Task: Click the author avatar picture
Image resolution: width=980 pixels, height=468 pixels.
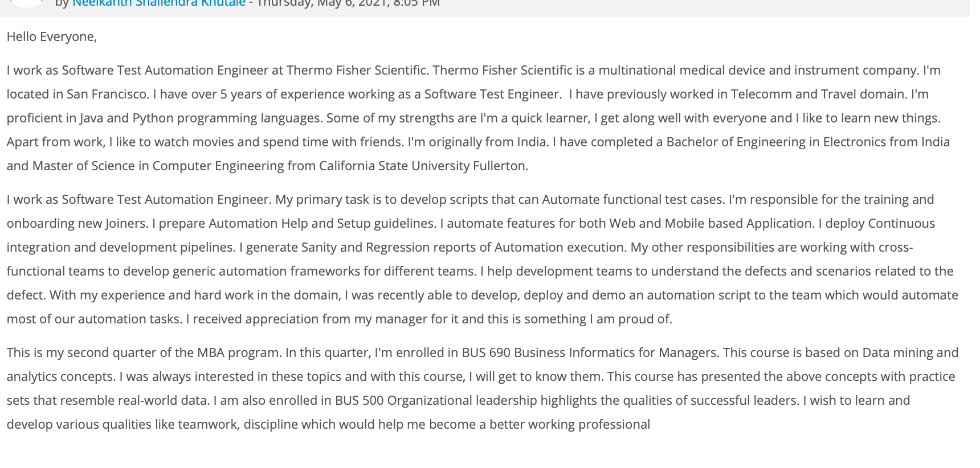Action: 26,3
